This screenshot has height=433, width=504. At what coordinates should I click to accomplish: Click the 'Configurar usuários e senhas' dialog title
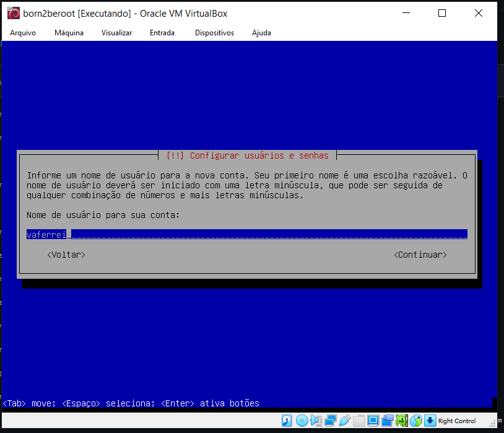tap(248, 155)
